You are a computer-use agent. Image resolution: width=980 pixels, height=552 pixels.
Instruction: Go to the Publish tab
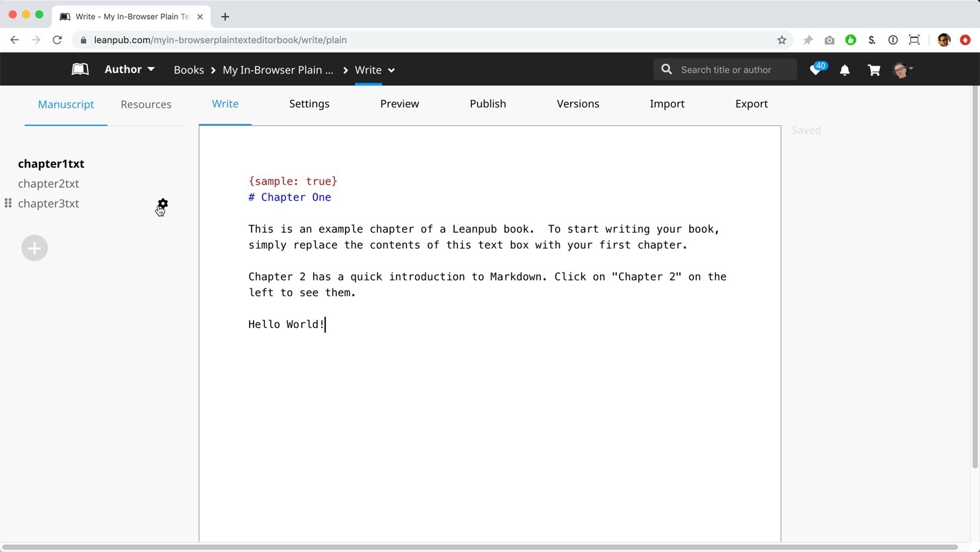click(x=487, y=104)
